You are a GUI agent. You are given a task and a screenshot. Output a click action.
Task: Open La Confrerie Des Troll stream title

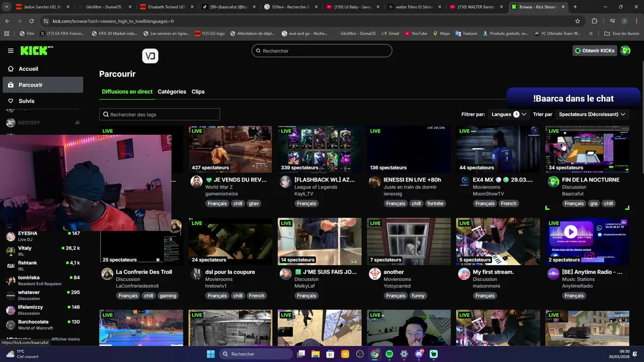point(144,272)
